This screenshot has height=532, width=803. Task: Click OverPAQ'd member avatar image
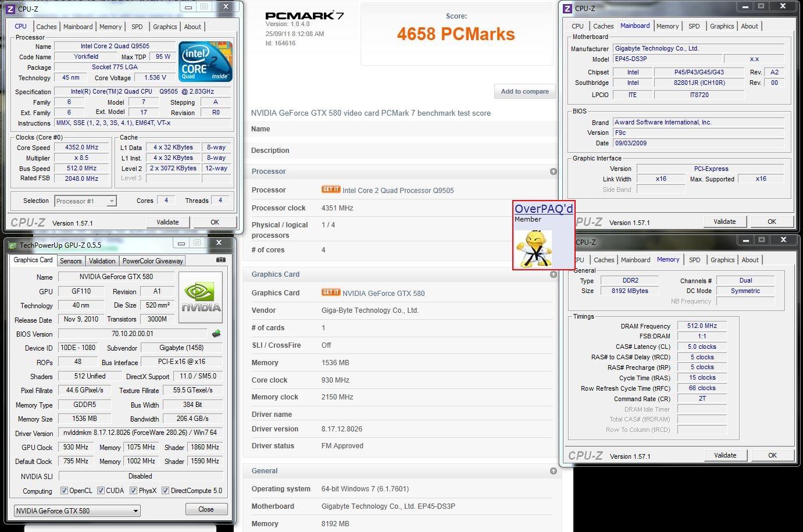point(534,248)
